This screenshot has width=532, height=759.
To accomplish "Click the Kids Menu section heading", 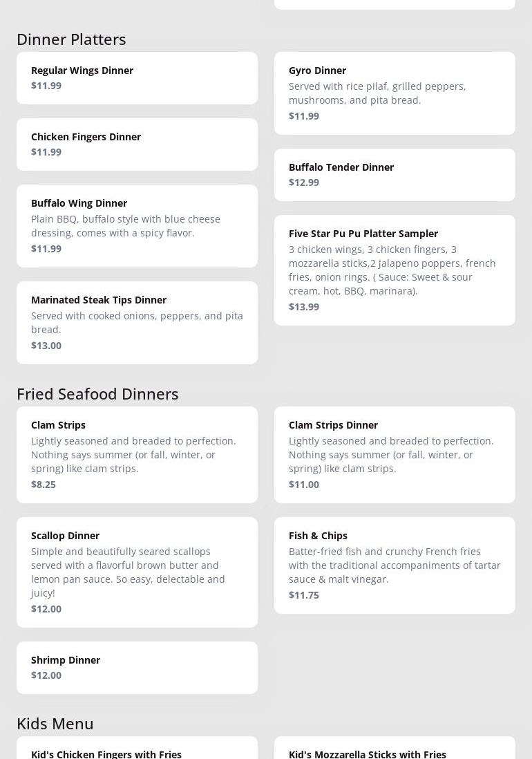I will pos(55,724).
